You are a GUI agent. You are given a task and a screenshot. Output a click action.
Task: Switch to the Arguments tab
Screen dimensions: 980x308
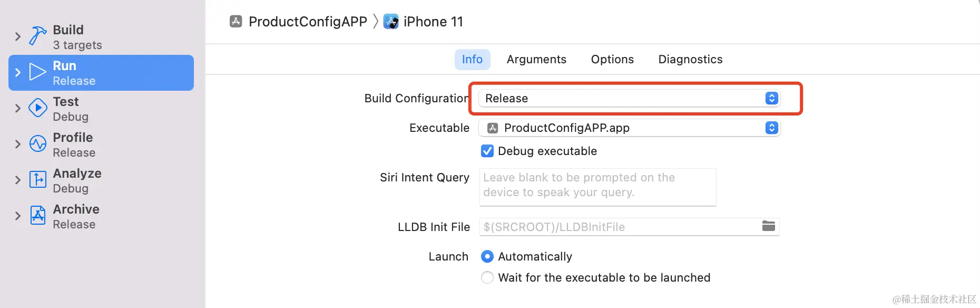[x=536, y=60]
